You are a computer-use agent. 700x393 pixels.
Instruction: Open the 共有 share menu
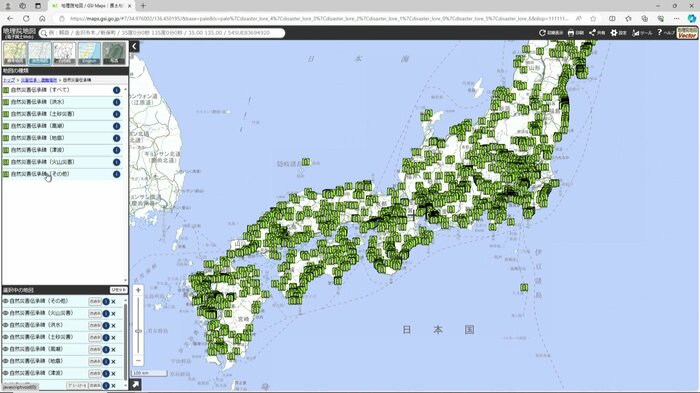597,33
